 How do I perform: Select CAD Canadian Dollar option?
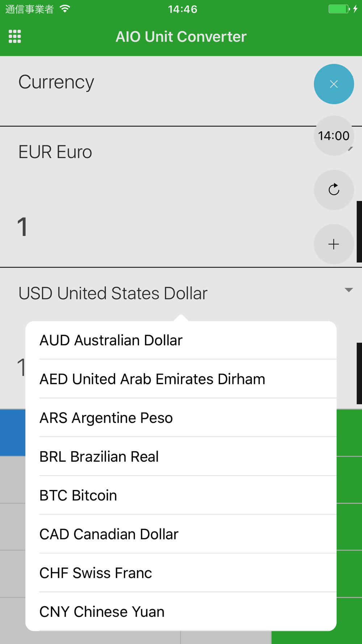181,534
